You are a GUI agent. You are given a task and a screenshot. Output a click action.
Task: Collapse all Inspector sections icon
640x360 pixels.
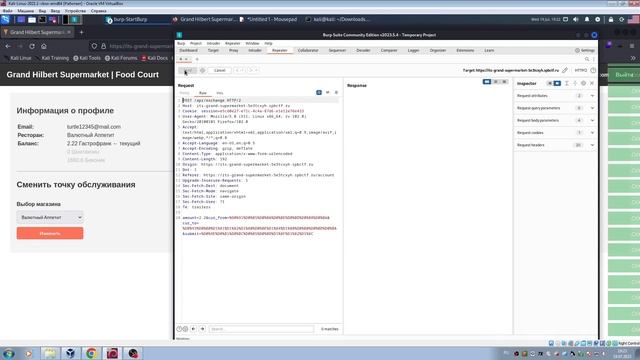click(x=567, y=83)
